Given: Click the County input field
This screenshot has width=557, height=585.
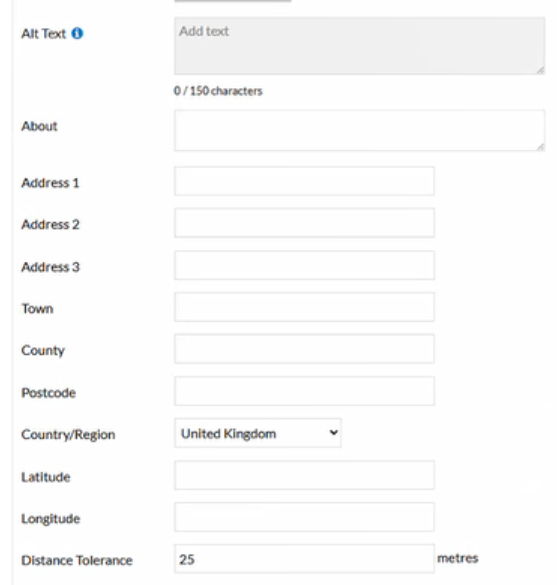Looking at the screenshot, I should coord(304,349).
